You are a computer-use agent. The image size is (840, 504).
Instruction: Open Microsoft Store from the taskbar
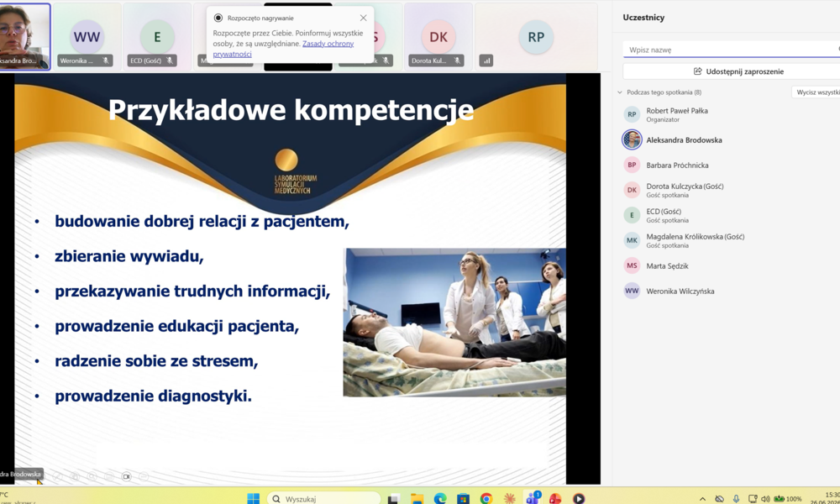click(x=463, y=499)
